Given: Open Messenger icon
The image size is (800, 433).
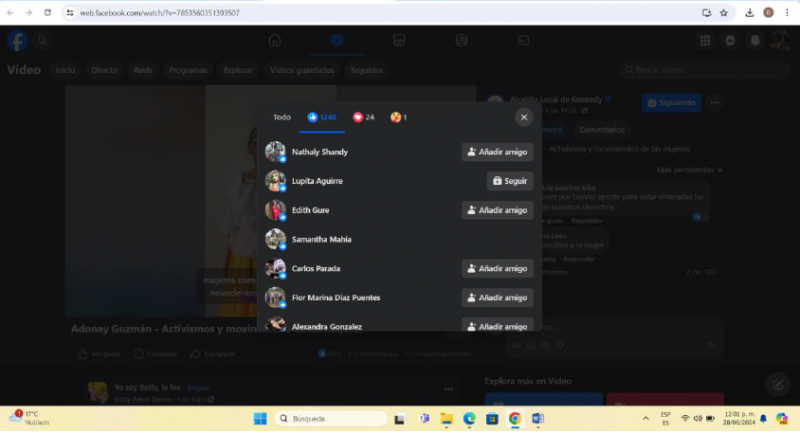Looking at the screenshot, I should 730,41.
